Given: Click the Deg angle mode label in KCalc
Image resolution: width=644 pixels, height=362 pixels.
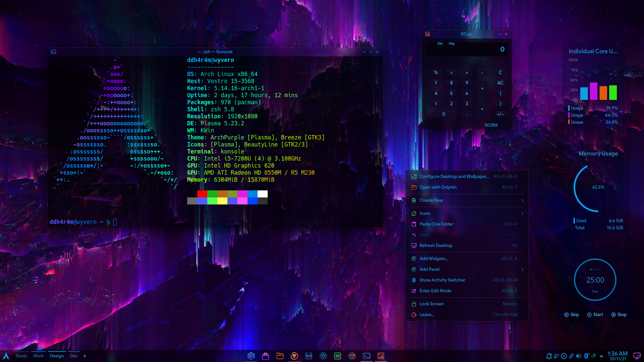Looking at the screenshot, I should (x=451, y=44).
